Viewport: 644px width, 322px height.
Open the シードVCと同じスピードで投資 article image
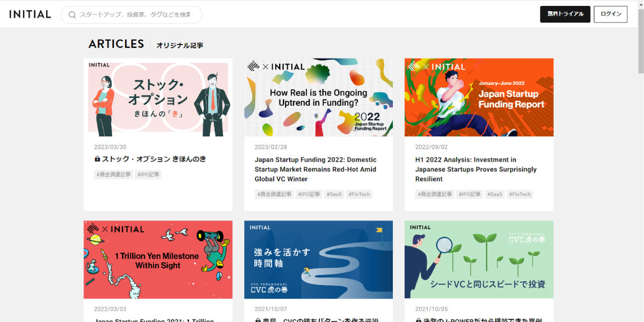tap(479, 260)
